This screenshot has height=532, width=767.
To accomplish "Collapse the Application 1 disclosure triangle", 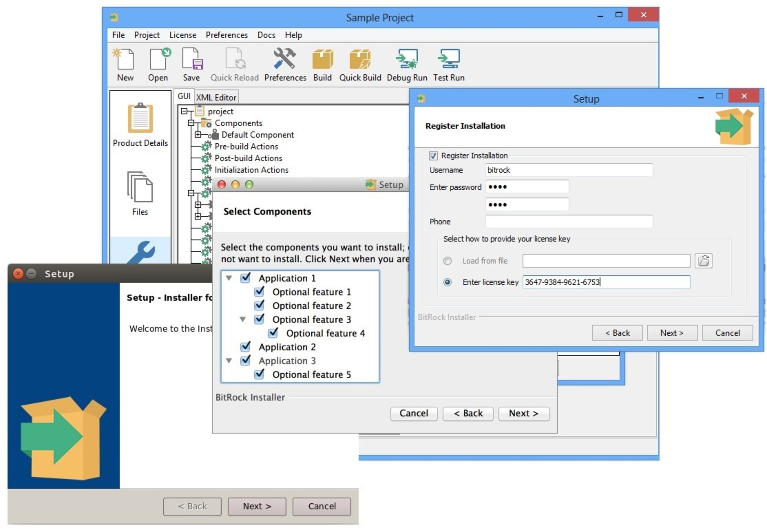I will (229, 278).
